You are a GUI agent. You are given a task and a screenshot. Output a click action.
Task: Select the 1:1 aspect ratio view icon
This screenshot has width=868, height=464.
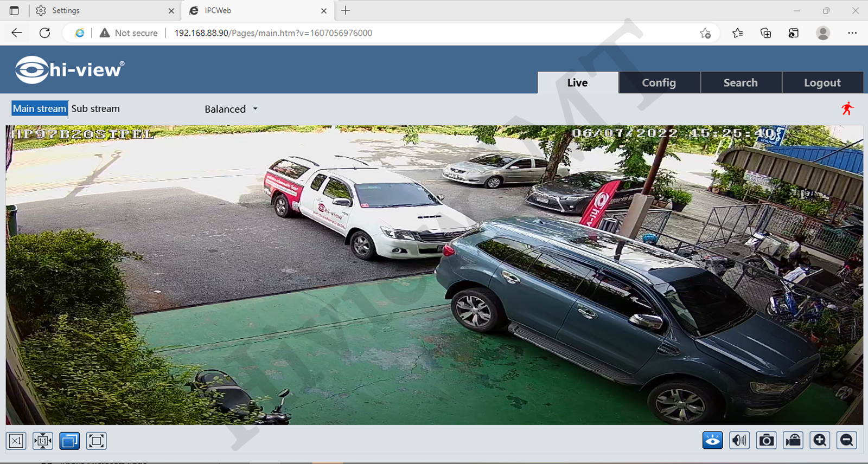(x=43, y=441)
